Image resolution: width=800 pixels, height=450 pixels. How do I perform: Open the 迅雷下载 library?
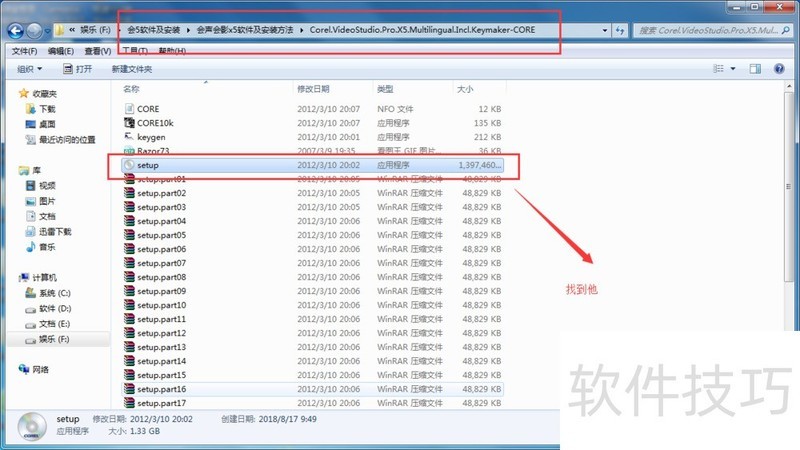(48, 231)
